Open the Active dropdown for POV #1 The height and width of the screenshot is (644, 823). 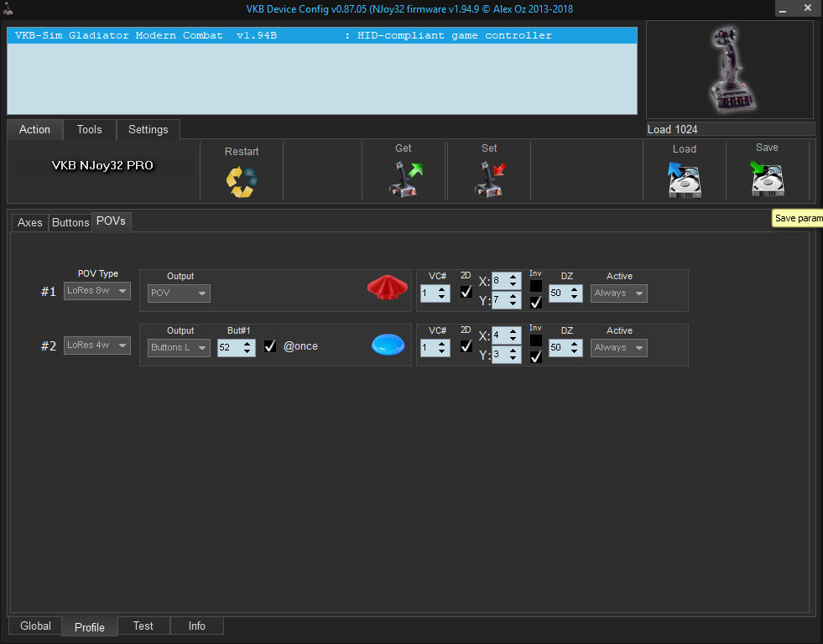(x=618, y=293)
